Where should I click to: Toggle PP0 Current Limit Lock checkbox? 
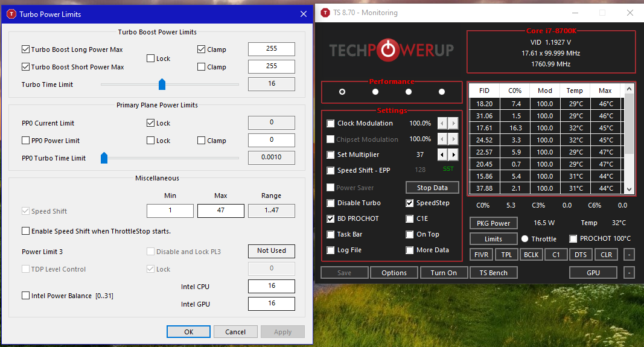coord(150,123)
